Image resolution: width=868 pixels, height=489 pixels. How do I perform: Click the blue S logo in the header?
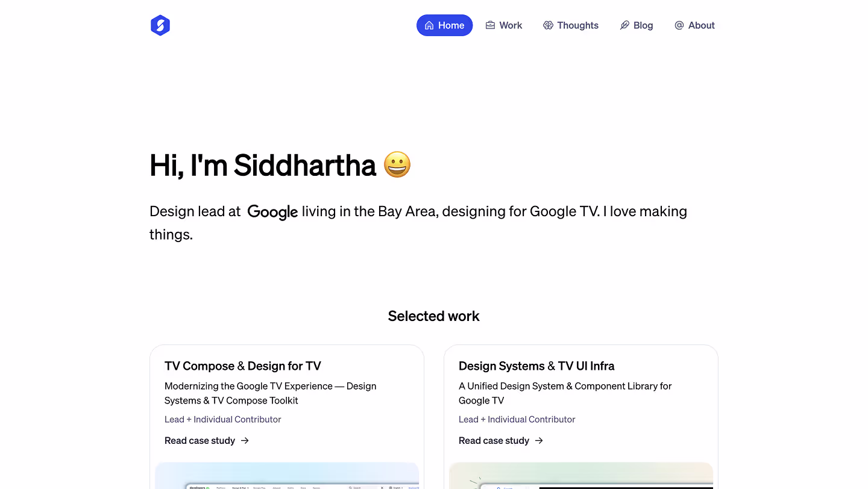click(x=160, y=25)
